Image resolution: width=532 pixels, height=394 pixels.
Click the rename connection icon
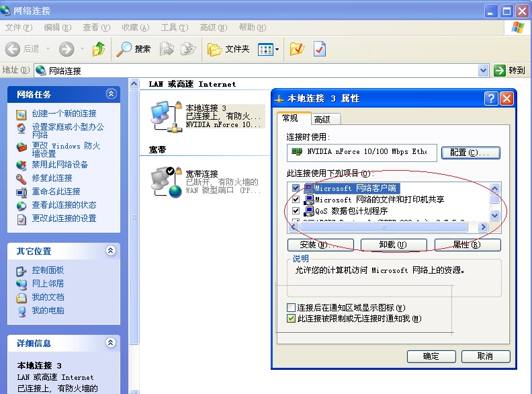(21, 192)
